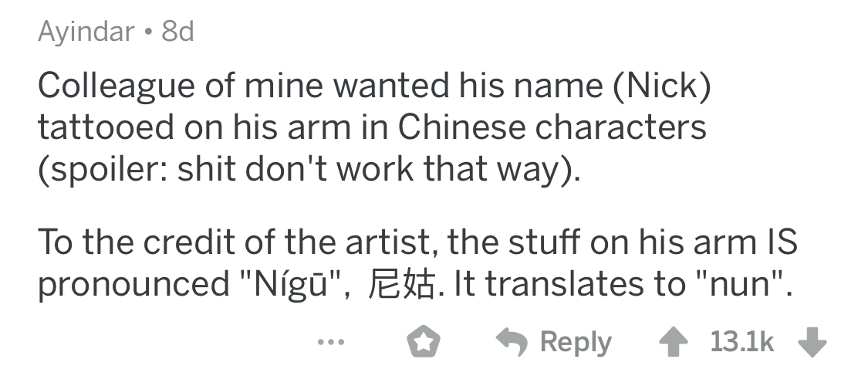Viewport: 868px width, 369px height.
Task: Give an award using the badge icon
Action: 424,342
